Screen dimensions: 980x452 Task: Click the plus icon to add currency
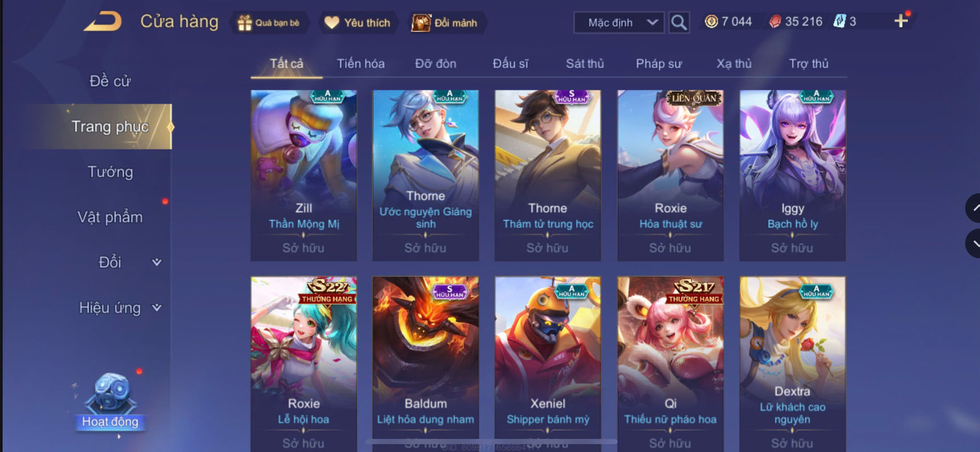pos(901,22)
